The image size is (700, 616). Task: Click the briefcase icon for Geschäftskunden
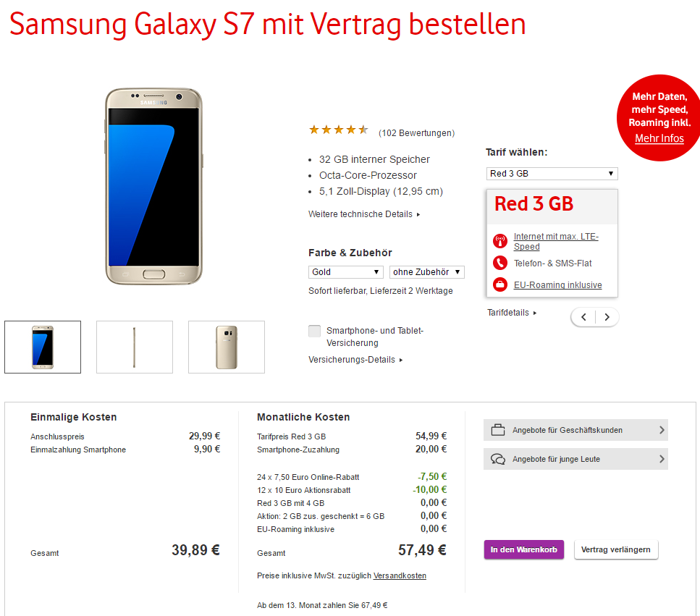[x=498, y=430]
